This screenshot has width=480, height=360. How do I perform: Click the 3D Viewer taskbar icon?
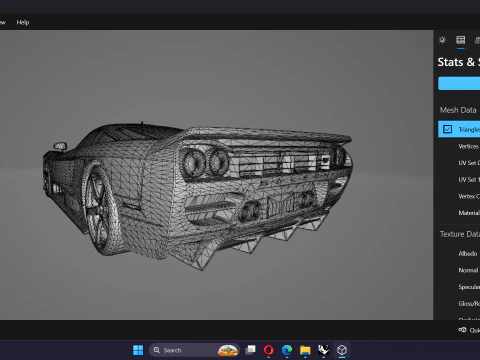click(x=342, y=350)
